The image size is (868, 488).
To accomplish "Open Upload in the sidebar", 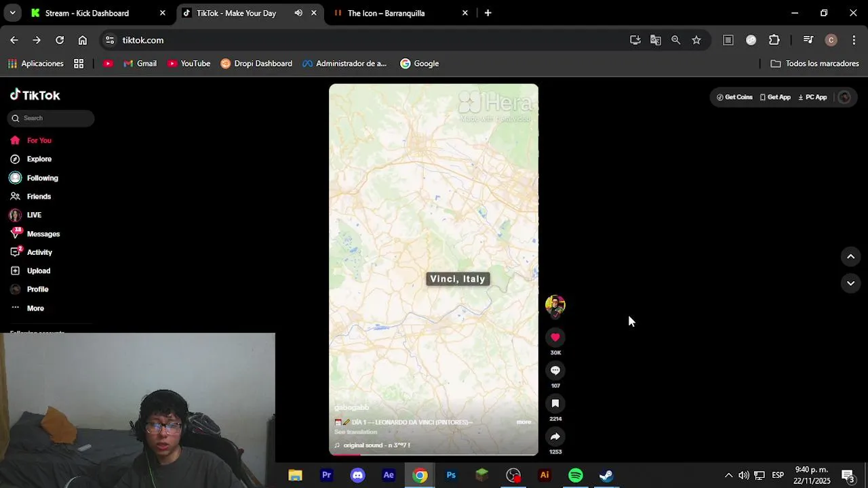I will pyautogui.click(x=31, y=271).
